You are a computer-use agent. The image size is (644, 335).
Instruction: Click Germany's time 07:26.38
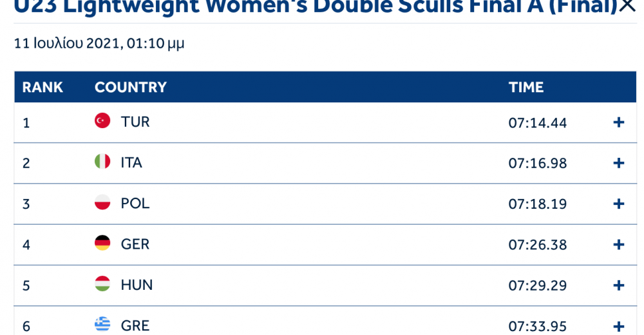click(x=538, y=245)
